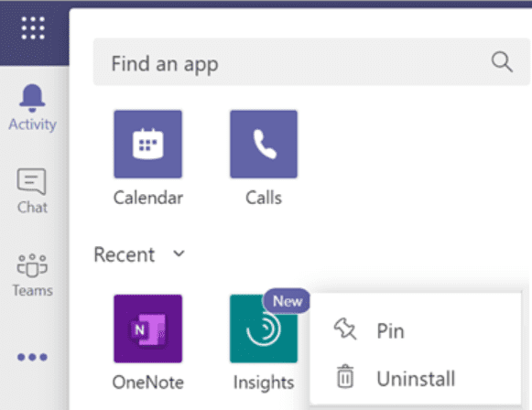Viewport: 532px width, 410px height.
Task: Click the trash can icon beside Uninstall
Action: 345,376
